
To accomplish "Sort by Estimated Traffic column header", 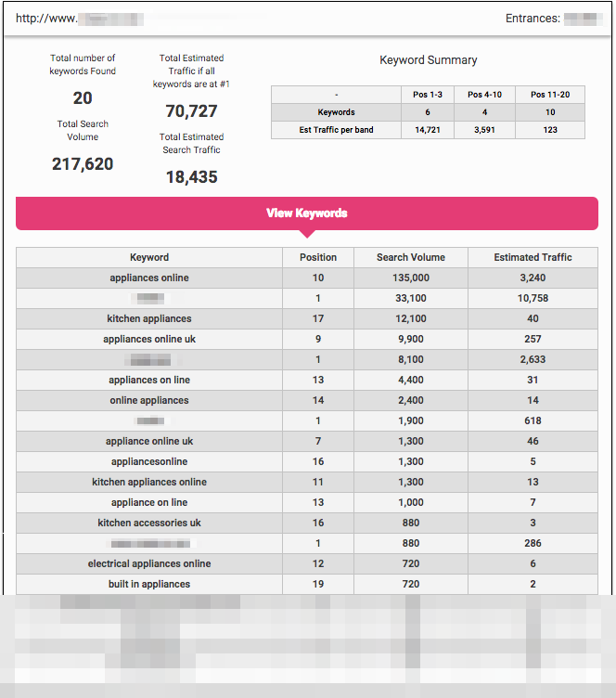I will [x=533, y=257].
